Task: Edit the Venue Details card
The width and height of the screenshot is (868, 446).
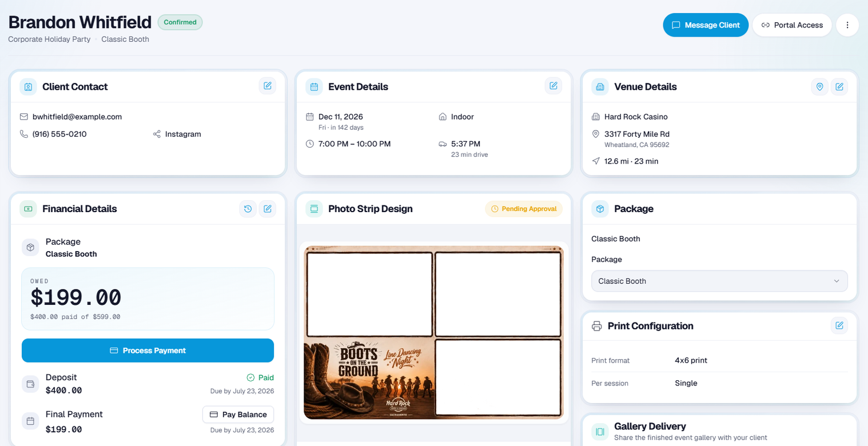Action: [839, 87]
